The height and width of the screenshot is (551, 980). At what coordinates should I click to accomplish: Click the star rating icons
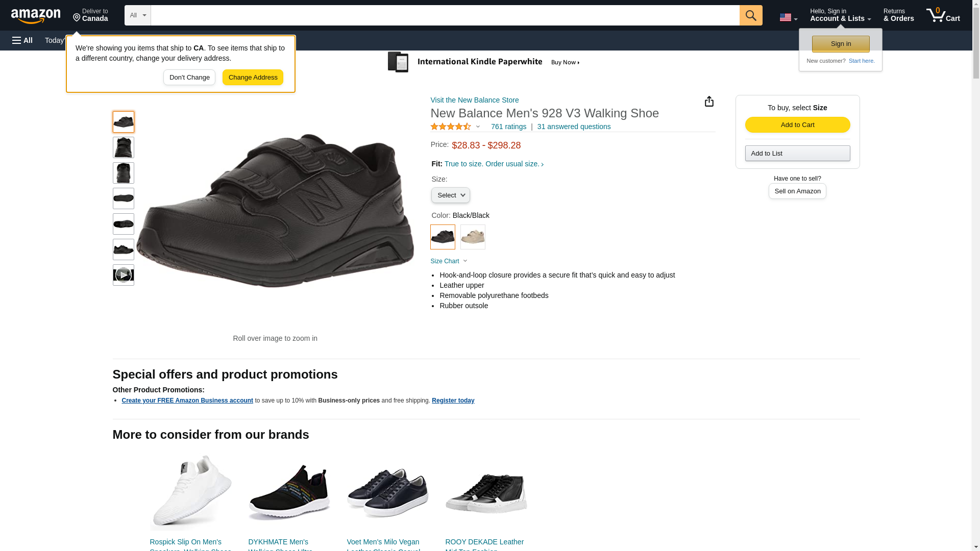coord(451,127)
